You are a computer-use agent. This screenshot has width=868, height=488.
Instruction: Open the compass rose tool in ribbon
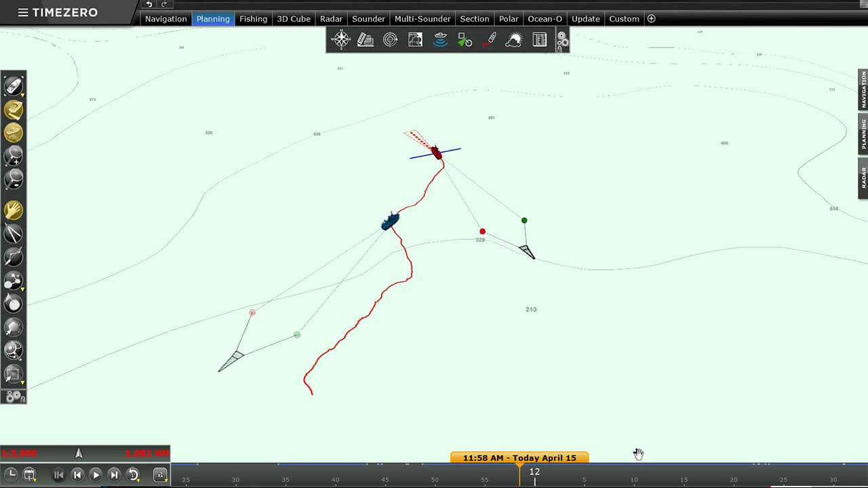(x=341, y=40)
